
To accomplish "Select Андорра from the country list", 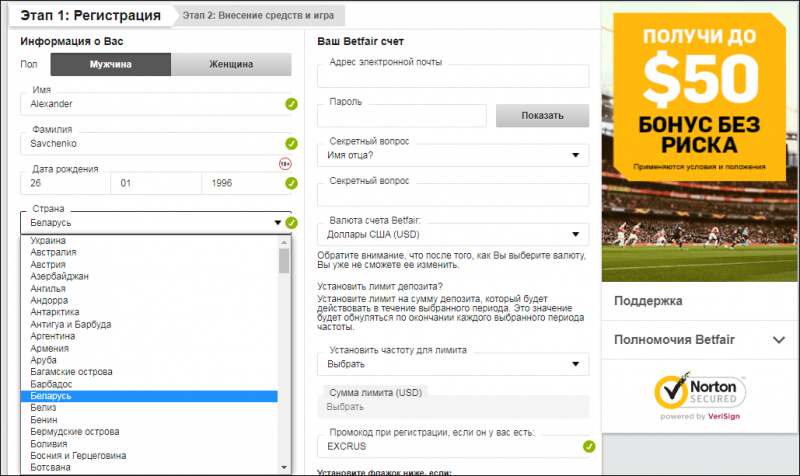I will tap(149, 300).
